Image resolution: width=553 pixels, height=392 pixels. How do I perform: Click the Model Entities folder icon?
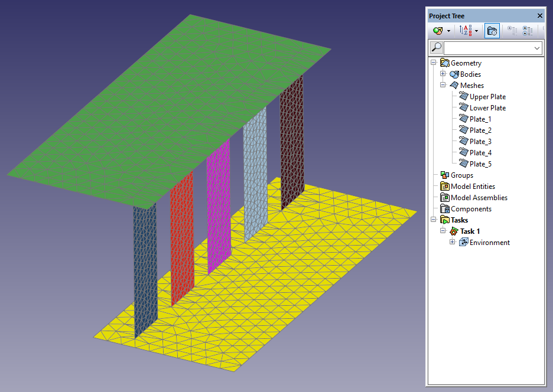(x=444, y=187)
